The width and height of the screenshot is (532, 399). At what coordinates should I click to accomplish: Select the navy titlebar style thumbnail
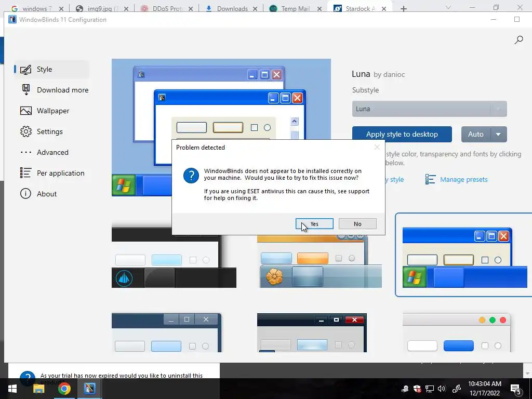167,332
